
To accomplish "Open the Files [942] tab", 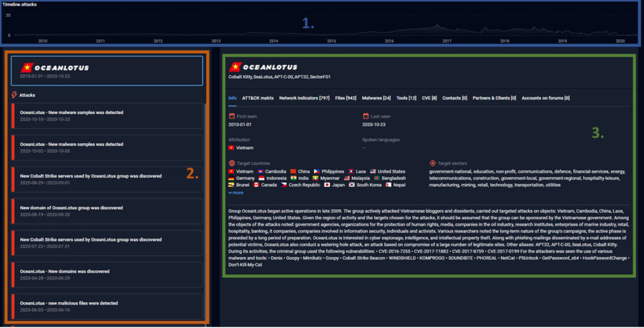I will [x=346, y=98].
